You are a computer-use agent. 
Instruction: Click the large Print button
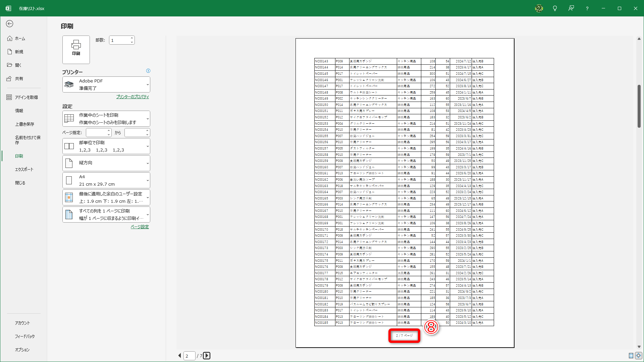(x=76, y=50)
